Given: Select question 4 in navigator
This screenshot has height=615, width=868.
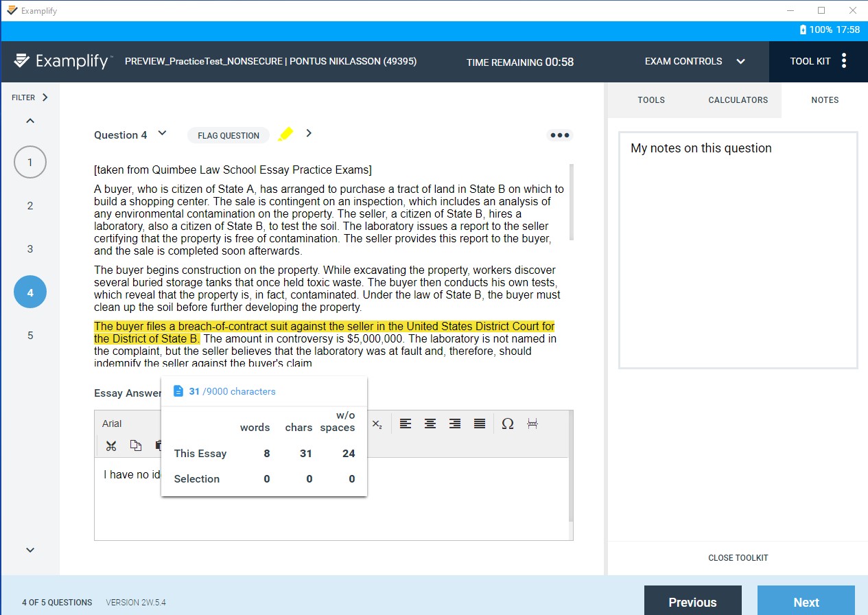Looking at the screenshot, I should [x=30, y=292].
